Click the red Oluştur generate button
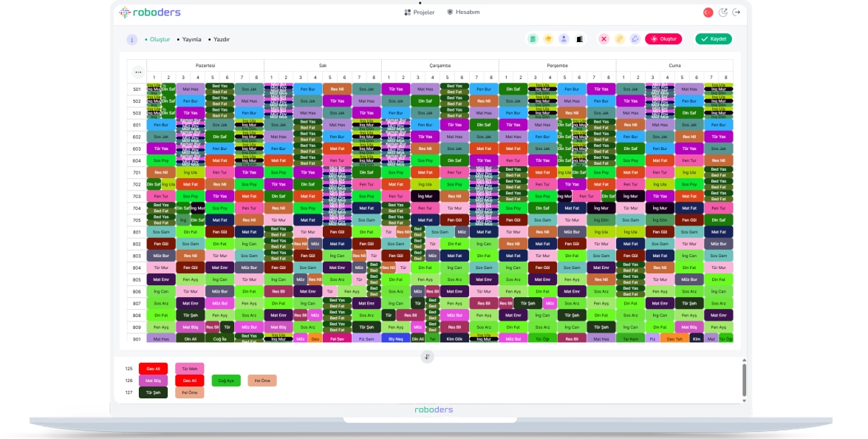 point(663,39)
